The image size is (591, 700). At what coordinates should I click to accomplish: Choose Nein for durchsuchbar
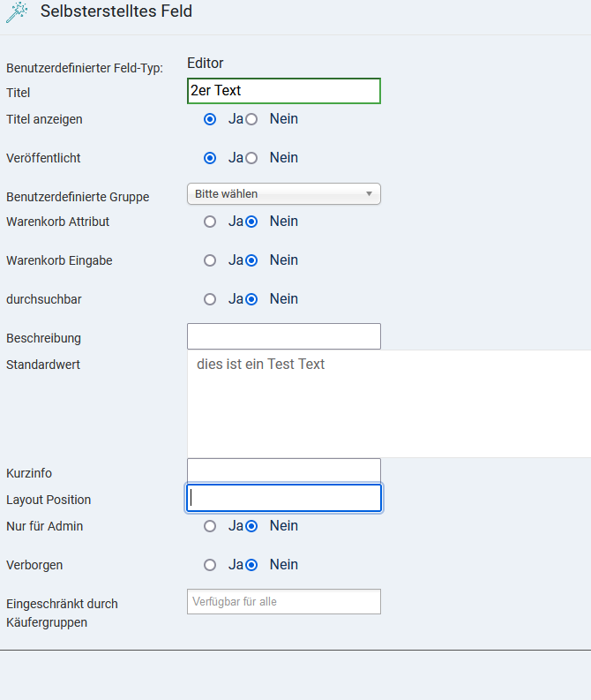252,299
